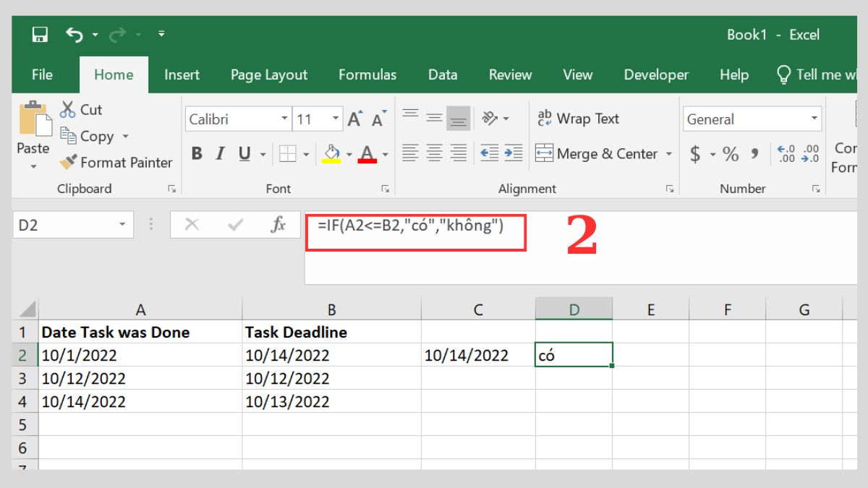Toggle bold formatting
This screenshot has height=488, width=868.
[196, 153]
